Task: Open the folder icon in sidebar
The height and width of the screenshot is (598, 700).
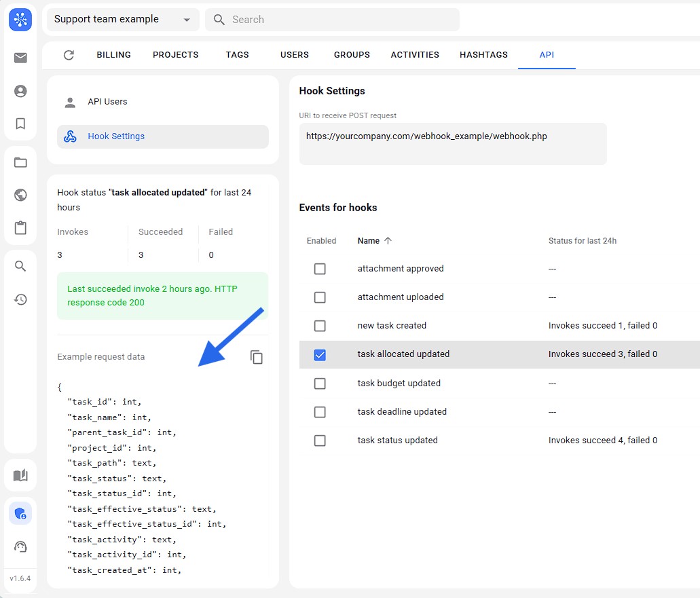Action: (x=20, y=162)
